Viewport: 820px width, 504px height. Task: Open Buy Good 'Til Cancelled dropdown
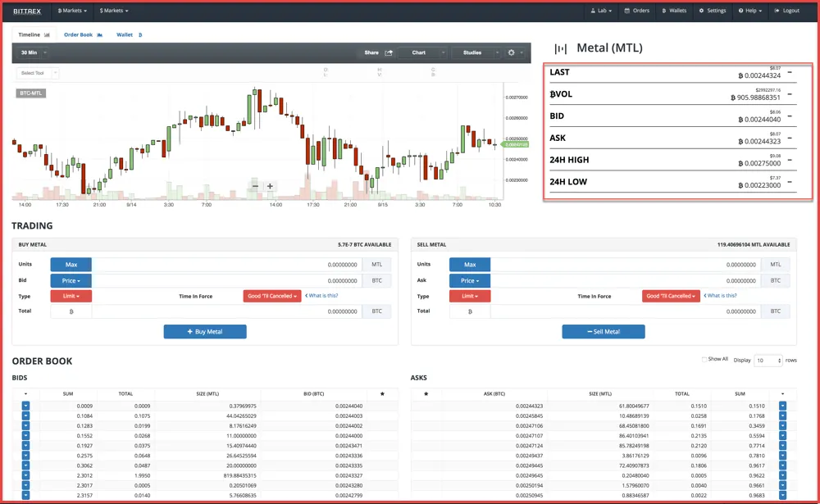pyautogui.click(x=272, y=296)
